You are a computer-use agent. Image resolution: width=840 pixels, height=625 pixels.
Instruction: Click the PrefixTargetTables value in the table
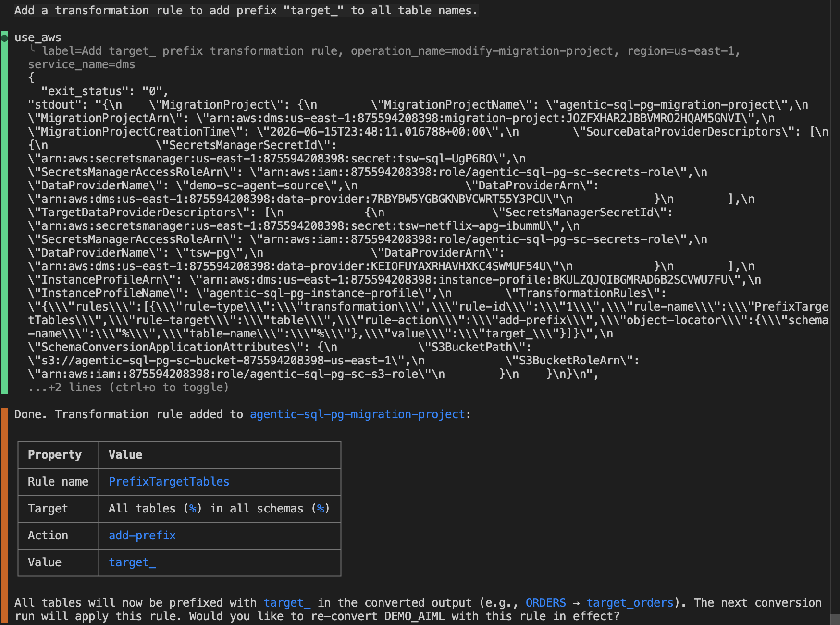click(169, 482)
